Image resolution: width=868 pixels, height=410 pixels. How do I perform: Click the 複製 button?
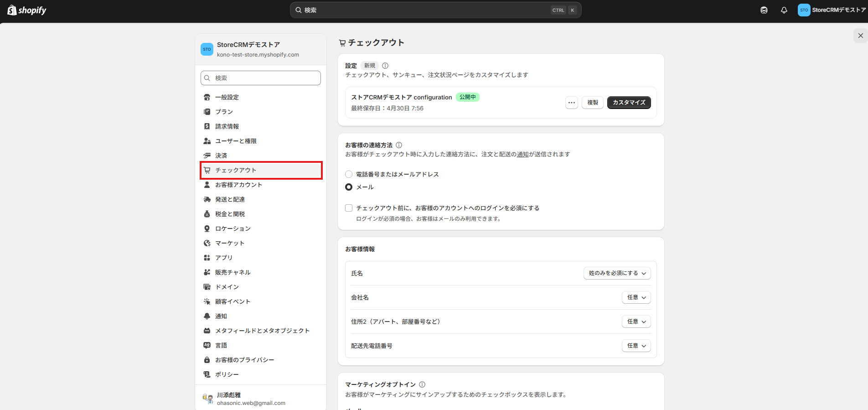pos(593,103)
